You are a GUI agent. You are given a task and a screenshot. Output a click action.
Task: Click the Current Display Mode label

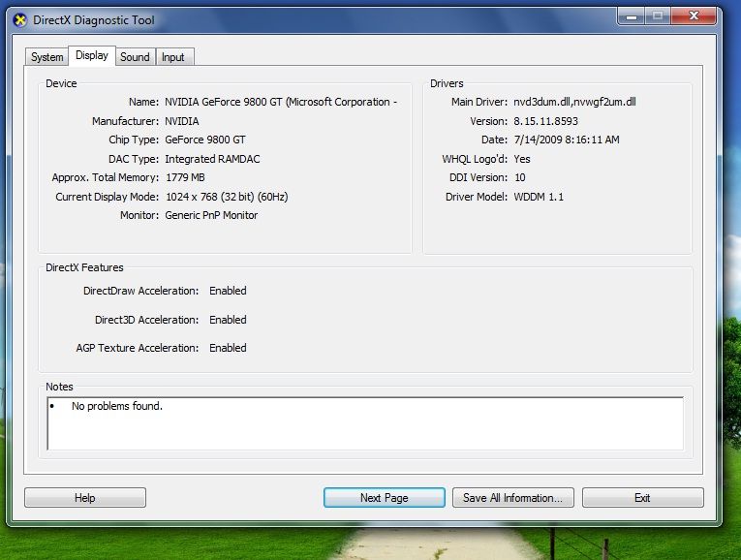pyautogui.click(x=108, y=197)
